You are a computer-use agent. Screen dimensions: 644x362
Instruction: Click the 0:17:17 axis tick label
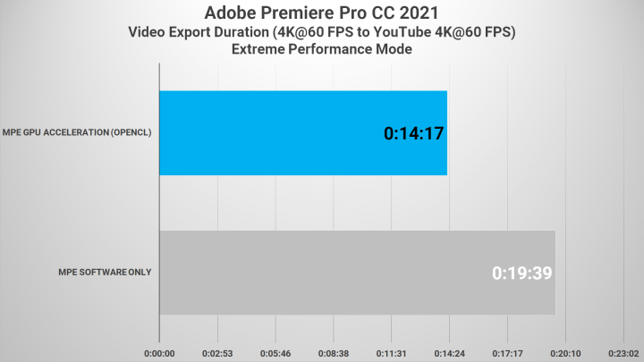508,353
